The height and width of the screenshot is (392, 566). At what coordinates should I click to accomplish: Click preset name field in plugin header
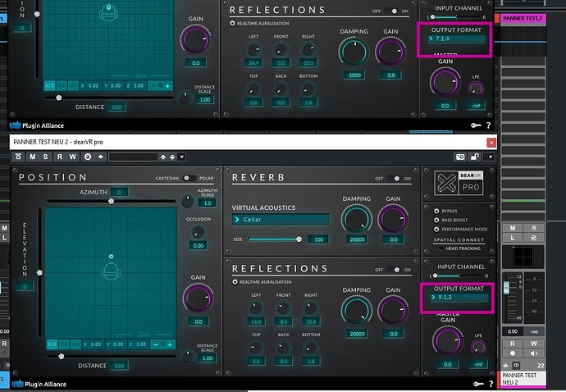[x=133, y=157]
